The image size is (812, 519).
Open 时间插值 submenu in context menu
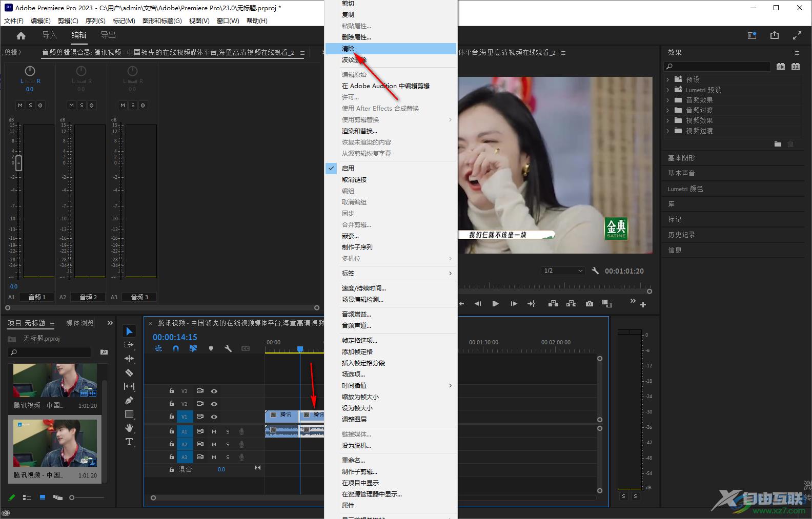(x=391, y=385)
